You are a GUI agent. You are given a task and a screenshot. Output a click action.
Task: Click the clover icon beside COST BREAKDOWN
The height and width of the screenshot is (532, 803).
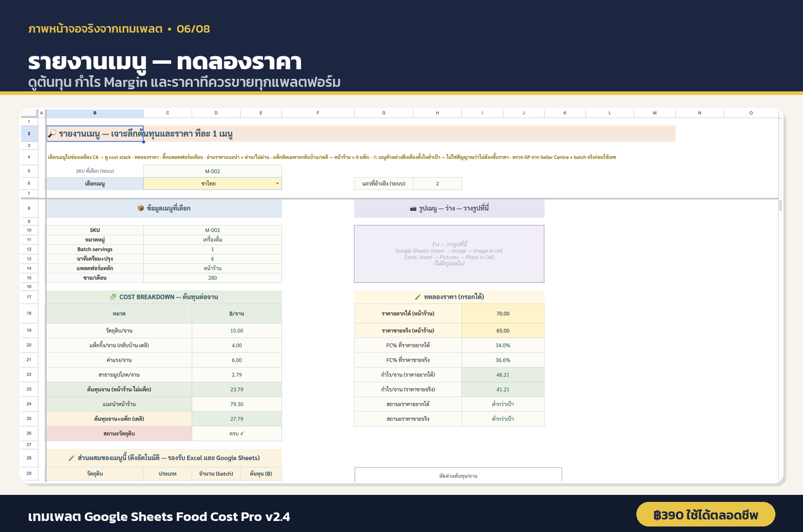click(113, 297)
